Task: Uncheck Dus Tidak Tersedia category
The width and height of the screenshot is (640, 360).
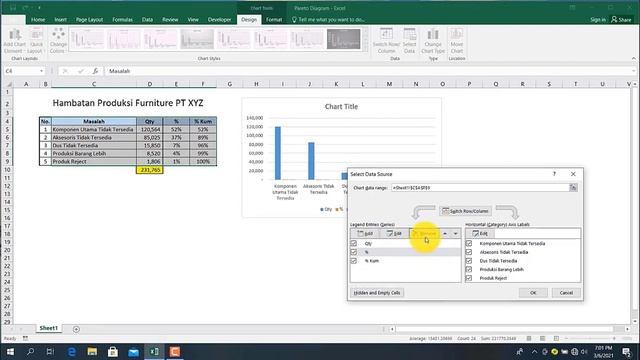Action: click(x=469, y=260)
